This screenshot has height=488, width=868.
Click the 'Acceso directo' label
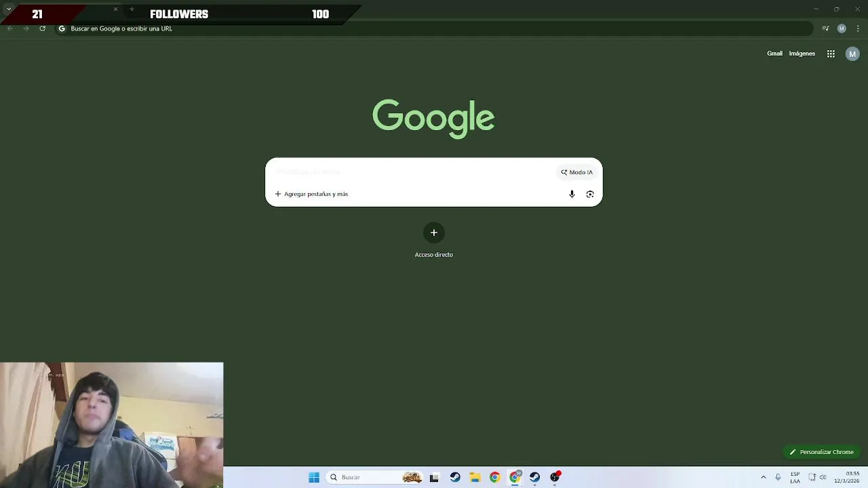click(434, 255)
